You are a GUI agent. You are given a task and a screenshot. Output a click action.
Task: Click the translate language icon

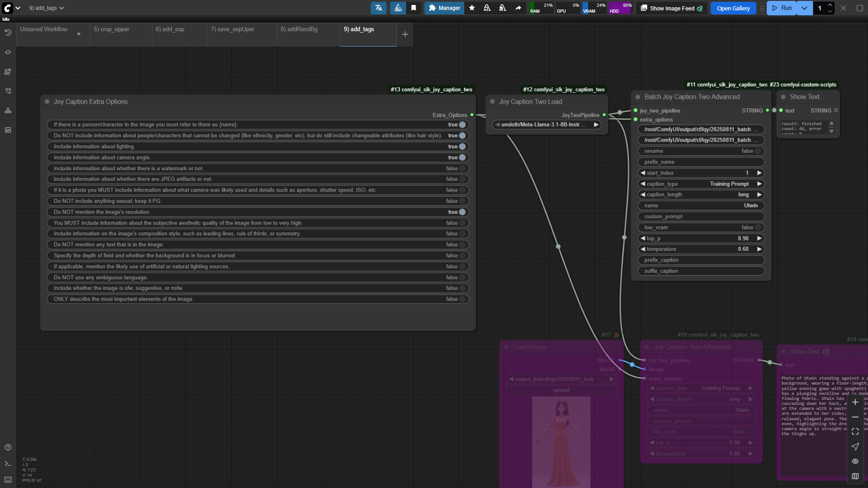[378, 8]
